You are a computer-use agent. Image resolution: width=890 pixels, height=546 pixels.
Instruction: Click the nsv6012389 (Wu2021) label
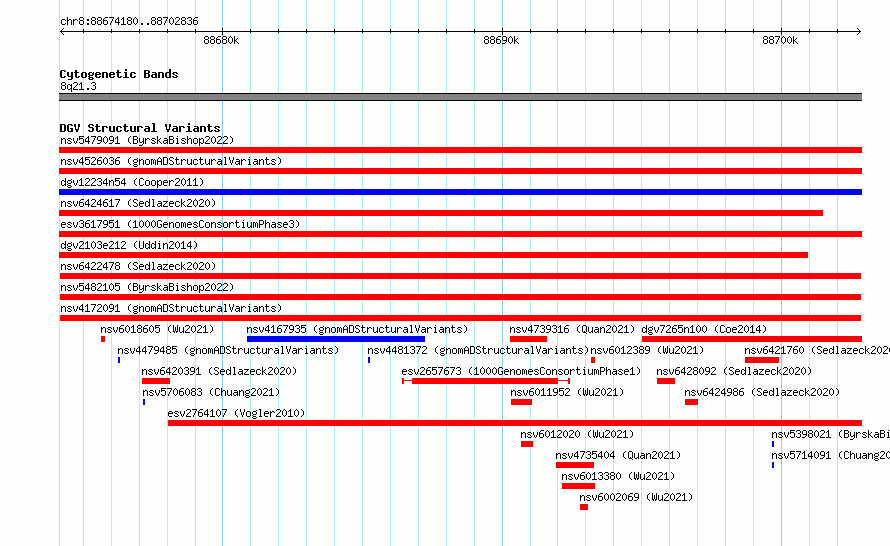tap(647, 350)
